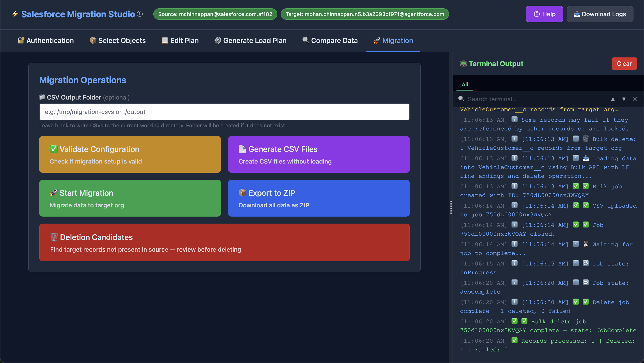Open Deletion Candidates review
This screenshot has width=644, height=363.
pos(224,242)
